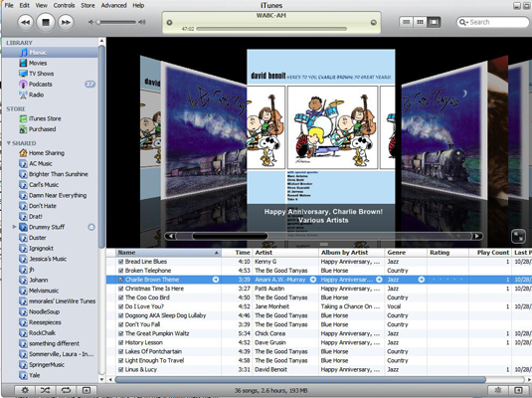Screen dimensions: 532x398
Task: Open the Controls menu
Action: pyautogui.click(x=64, y=5)
